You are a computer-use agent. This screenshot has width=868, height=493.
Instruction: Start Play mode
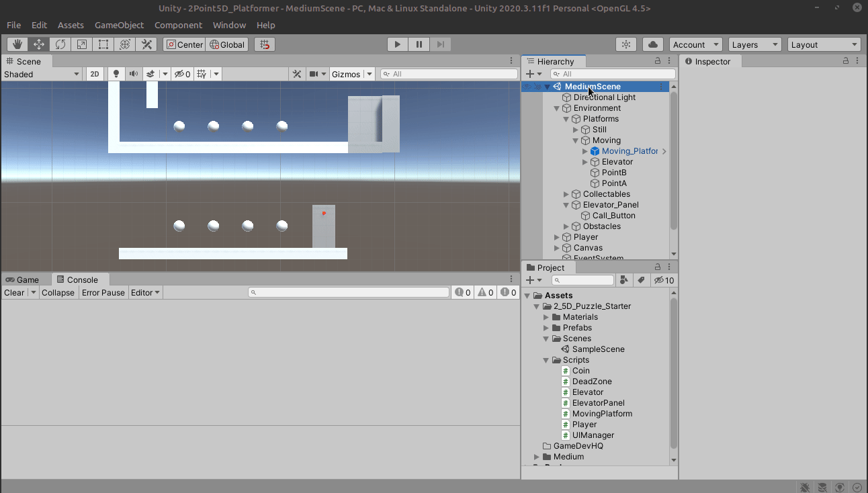[x=397, y=44]
